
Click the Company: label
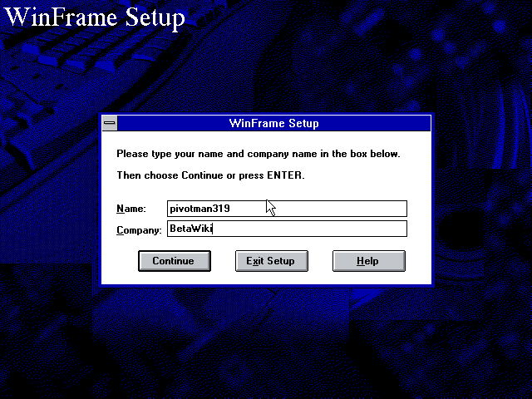(139, 230)
